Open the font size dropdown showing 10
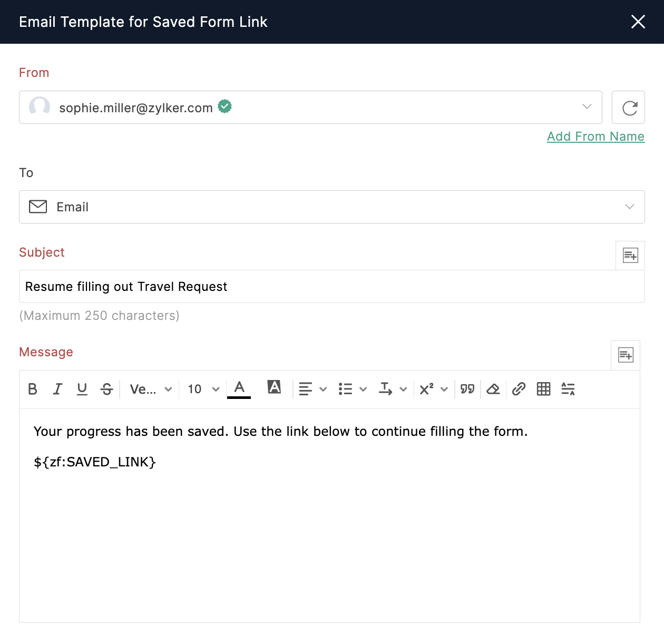Screen dimensions: 664x644 pos(203,389)
